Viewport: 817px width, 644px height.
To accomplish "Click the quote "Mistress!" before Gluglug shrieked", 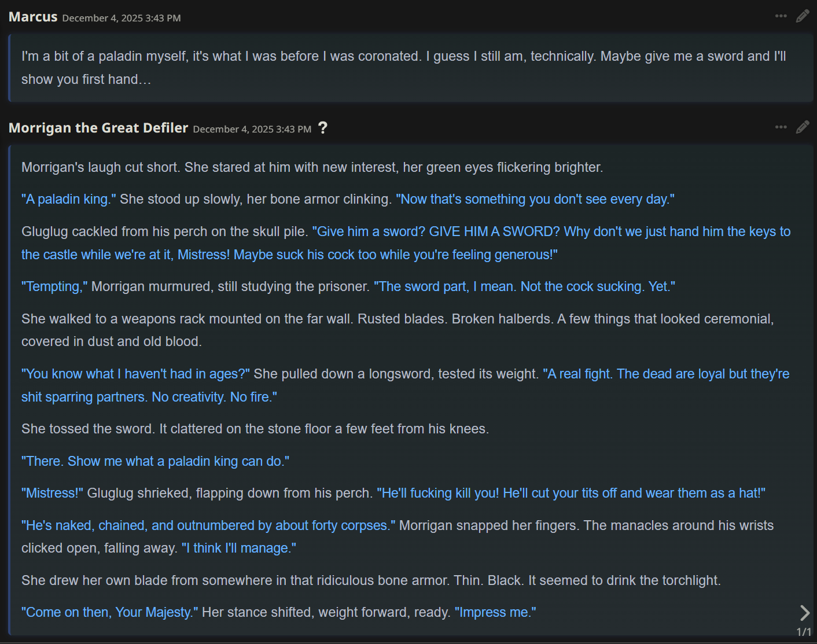I will click(52, 493).
